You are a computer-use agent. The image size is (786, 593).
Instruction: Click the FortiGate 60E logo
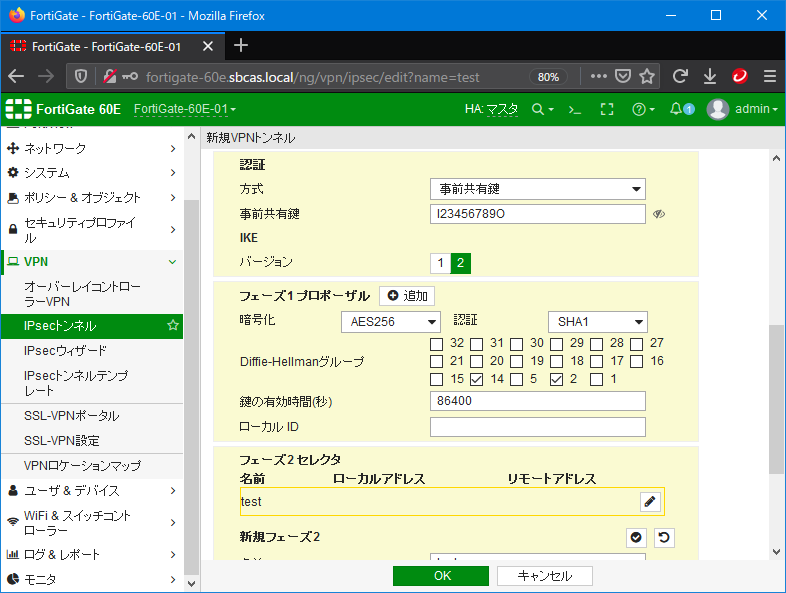click(x=63, y=109)
